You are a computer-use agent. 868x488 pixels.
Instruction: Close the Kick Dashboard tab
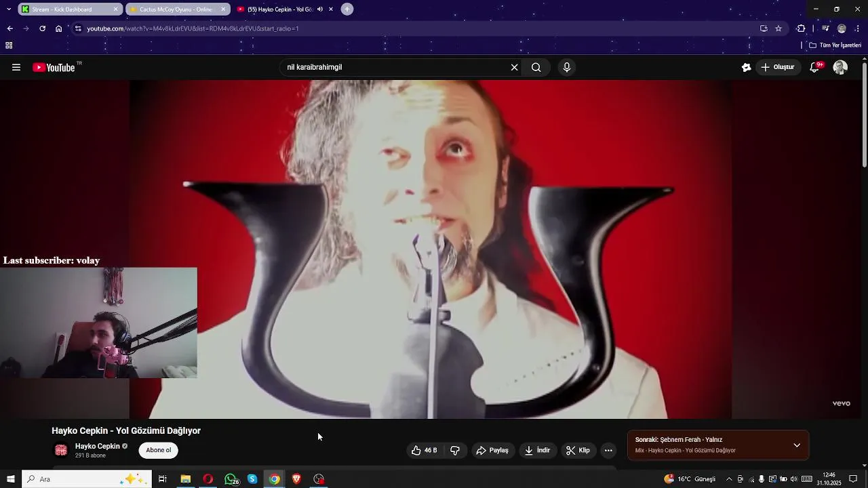pos(115,9)
